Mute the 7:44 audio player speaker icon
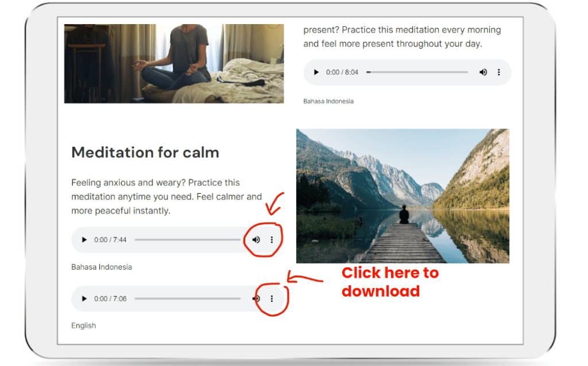 256,240
